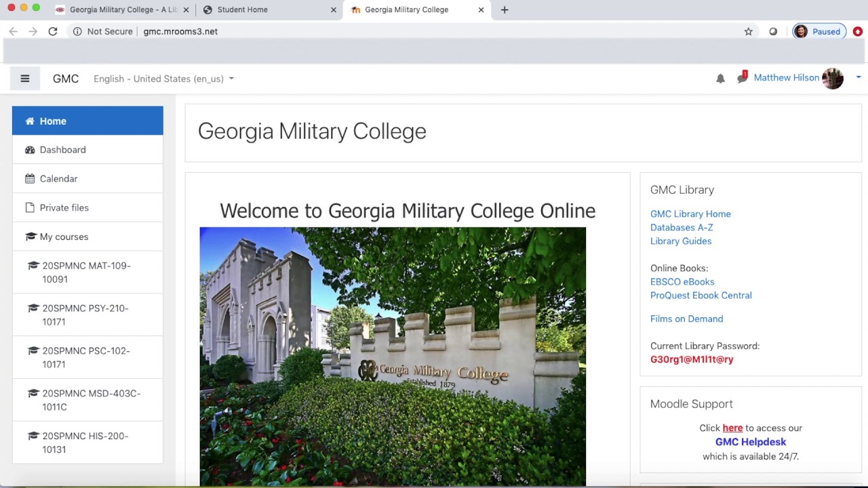Click graduation cap icon beside PSY-210 course
Screen dimensions: 868x488
pyautogui.click(x=33, y=308)
